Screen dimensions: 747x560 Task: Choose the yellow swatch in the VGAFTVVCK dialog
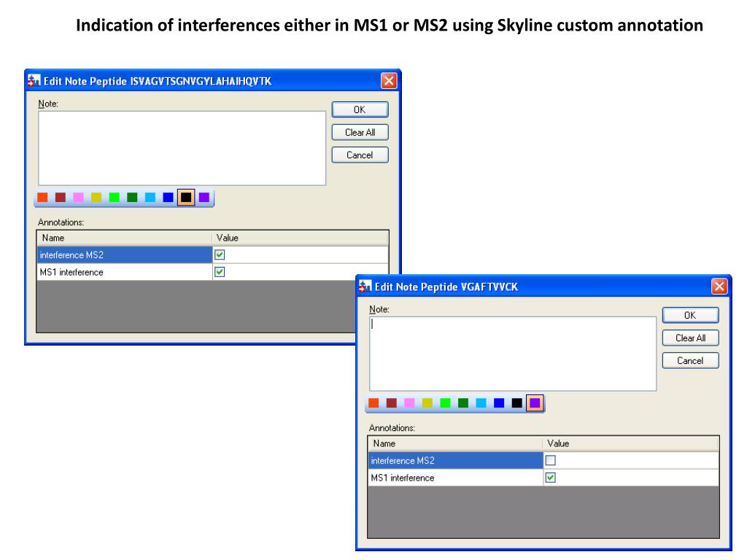(427, 402)
